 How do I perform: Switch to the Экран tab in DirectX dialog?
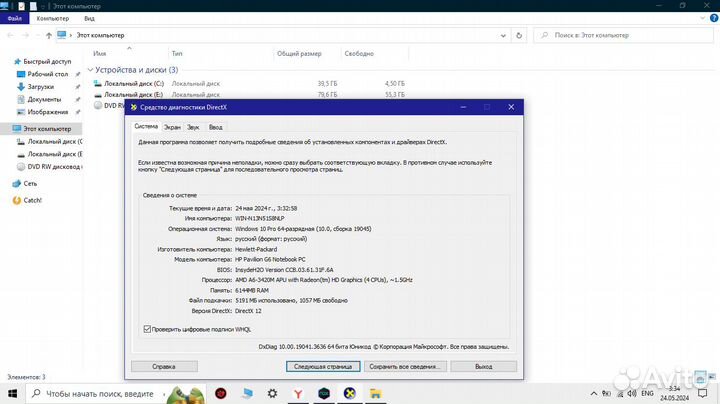(172, 128)
